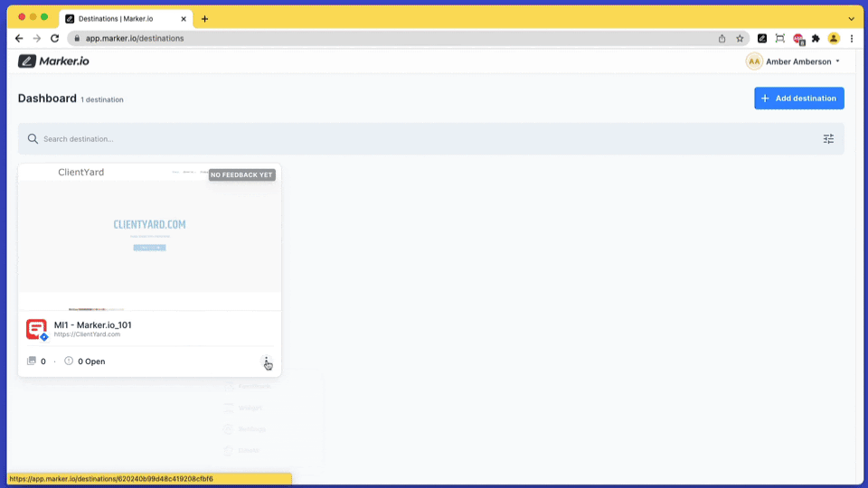Open a new browser tab

pos(205,19)
